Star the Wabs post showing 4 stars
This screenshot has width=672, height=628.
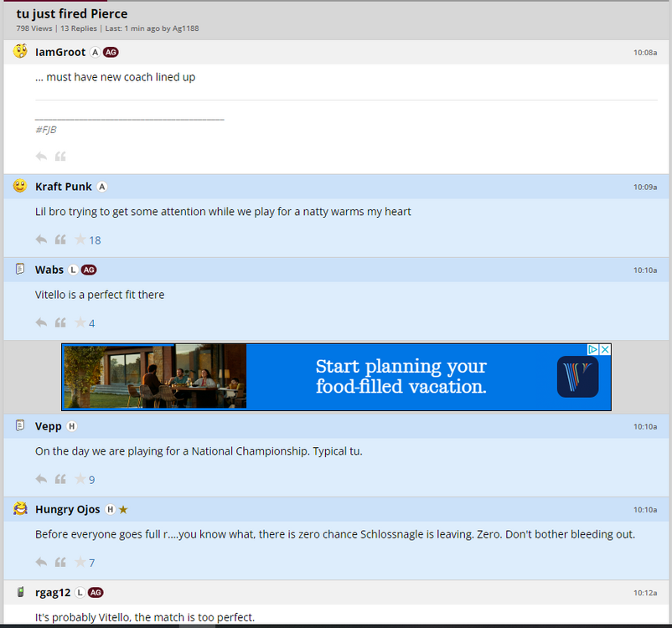pyautogui.click(x=80, y=323)
